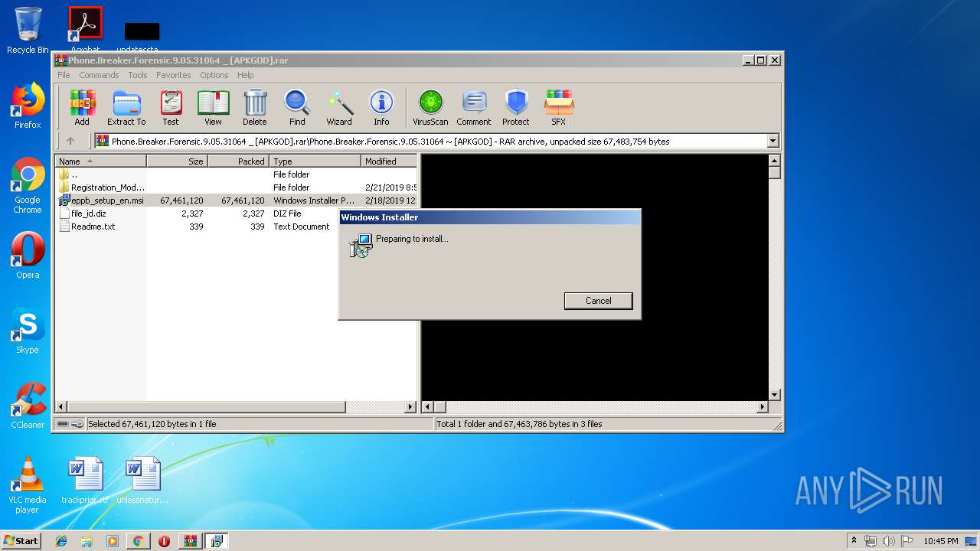Screen dimensions: 980x551
Task: Click the Protect shield icon
Action: pos(516,107)
